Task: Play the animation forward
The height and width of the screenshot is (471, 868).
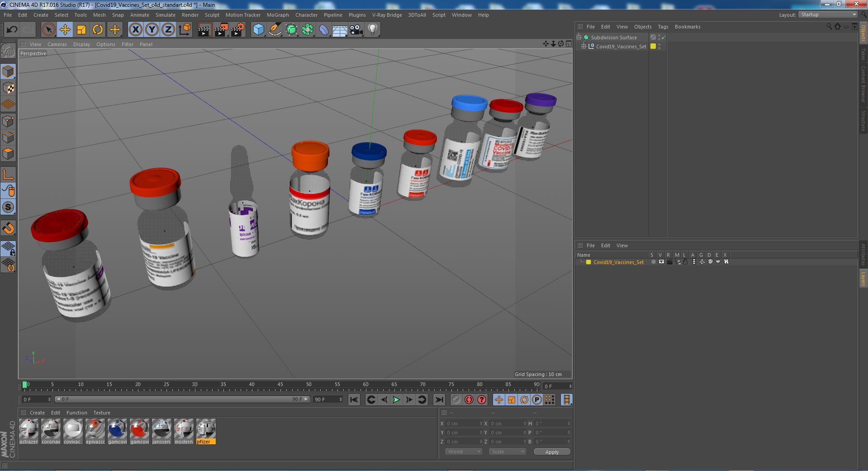Action: [x=396, y=400]
